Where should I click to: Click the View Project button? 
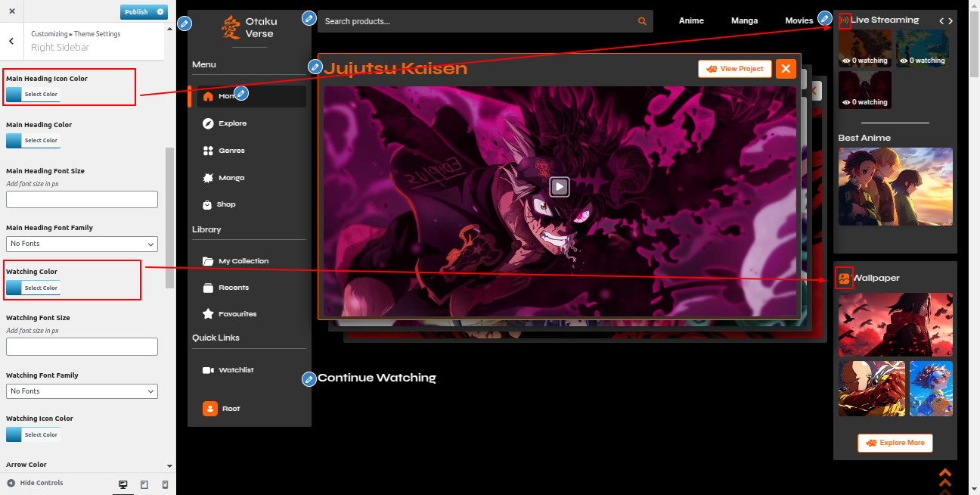(734, 69)
